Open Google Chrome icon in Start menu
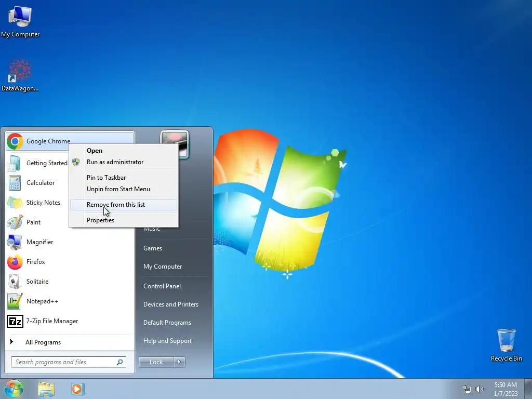Viewport: 532px width, 399px height. pyautogui.click(x=15, y=141)
